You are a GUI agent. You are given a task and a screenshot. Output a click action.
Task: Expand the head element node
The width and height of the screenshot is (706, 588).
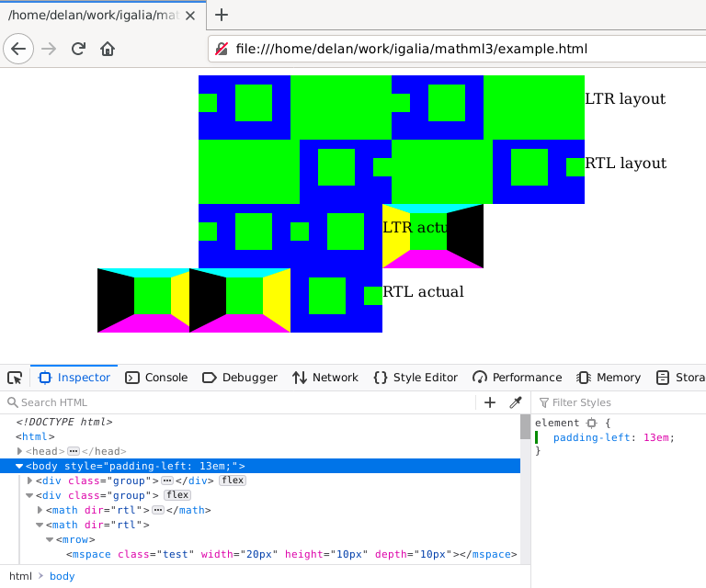coord(19,451)
